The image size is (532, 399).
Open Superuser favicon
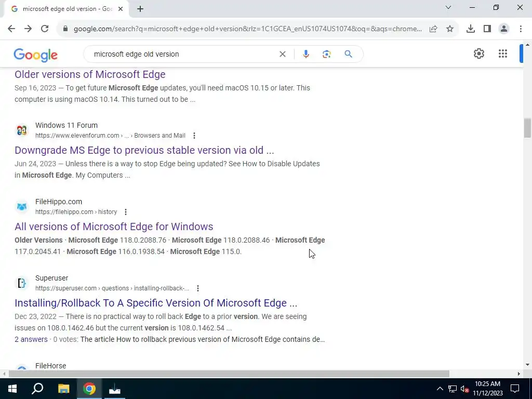point(22,283)
